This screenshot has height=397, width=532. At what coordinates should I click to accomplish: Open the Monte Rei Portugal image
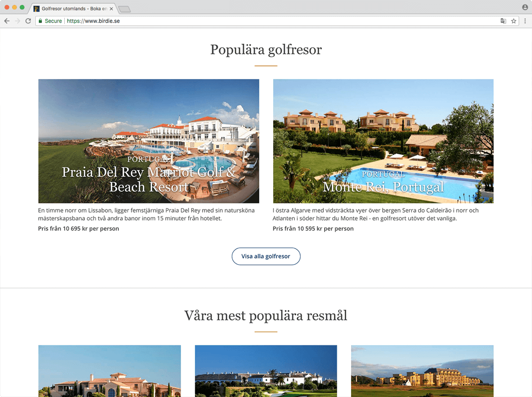(383, 141)
